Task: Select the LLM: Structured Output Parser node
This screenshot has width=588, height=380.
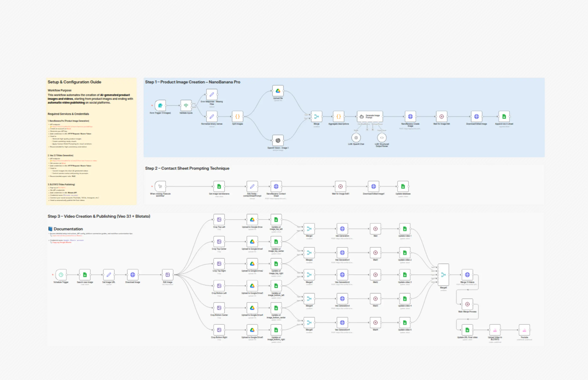Action: point(382,138)
